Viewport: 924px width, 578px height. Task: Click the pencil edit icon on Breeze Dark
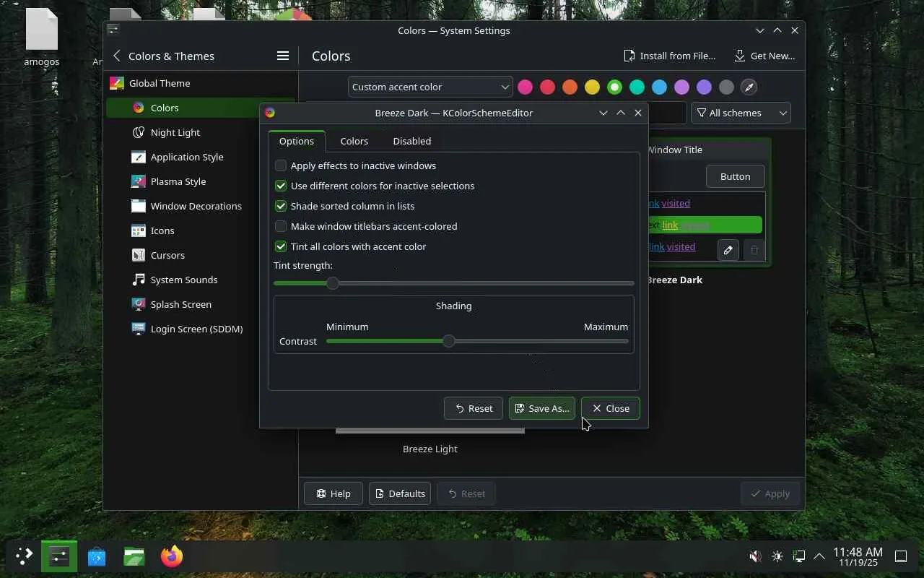pyautogui.click(x=728, y=250)
